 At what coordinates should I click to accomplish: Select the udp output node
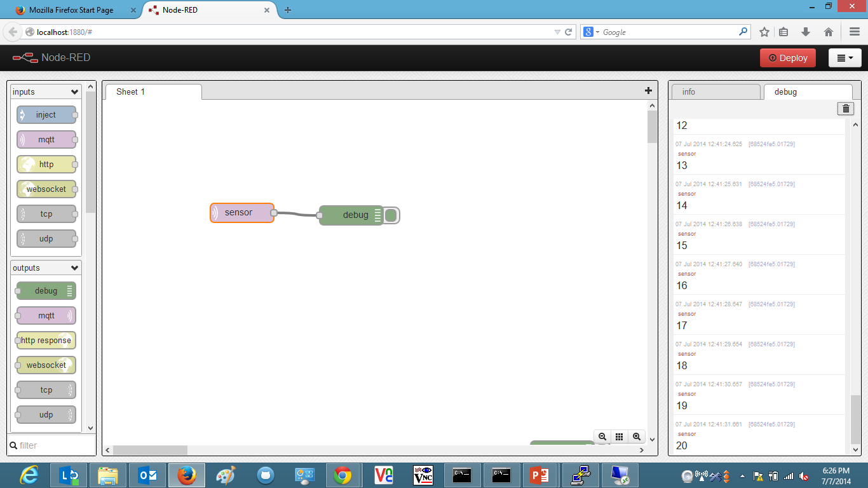[x=46, y=415]
